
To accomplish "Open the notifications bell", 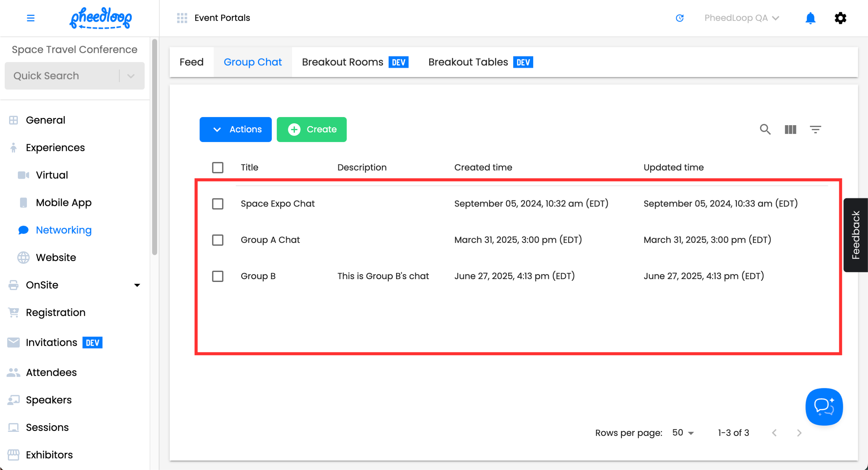I will 810,18.
